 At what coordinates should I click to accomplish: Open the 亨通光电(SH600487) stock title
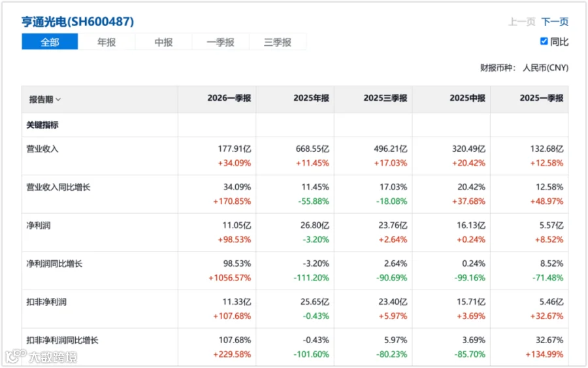pos(78,22)
